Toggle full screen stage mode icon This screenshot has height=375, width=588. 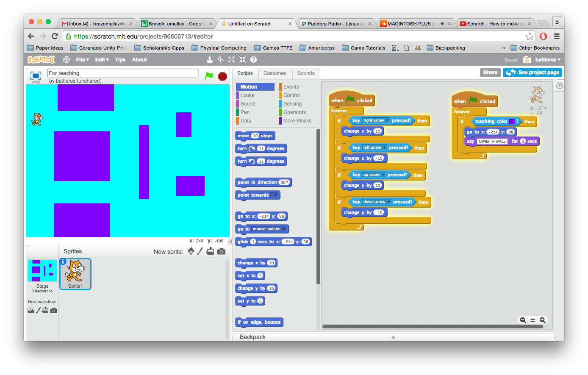[x=36, y=76]
